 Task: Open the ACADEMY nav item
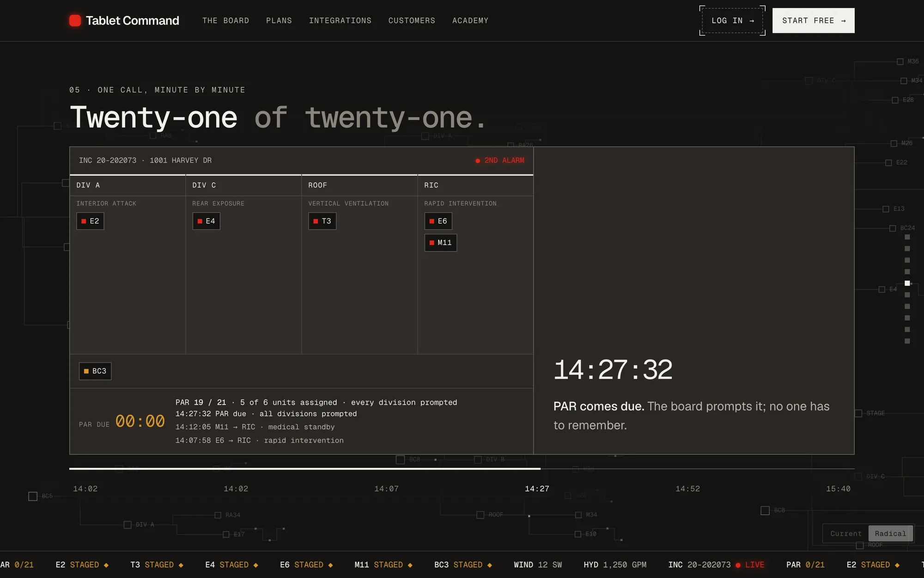click(470, 21)
